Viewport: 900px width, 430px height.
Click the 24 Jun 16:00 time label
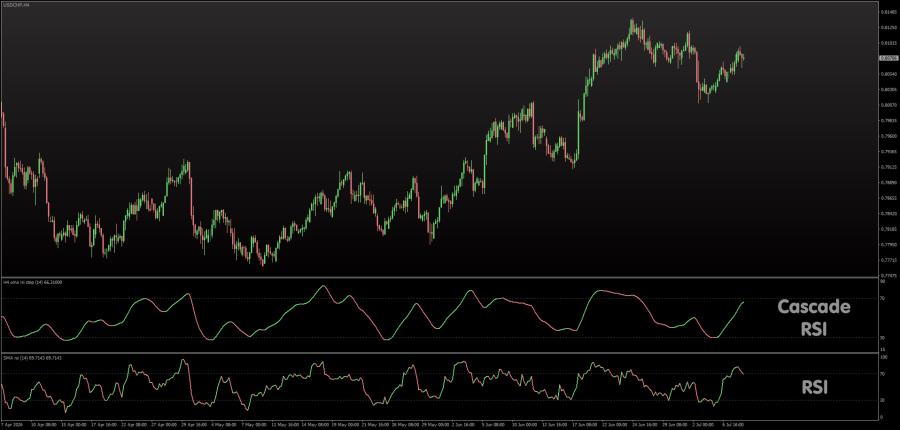(x=645, y=425)
